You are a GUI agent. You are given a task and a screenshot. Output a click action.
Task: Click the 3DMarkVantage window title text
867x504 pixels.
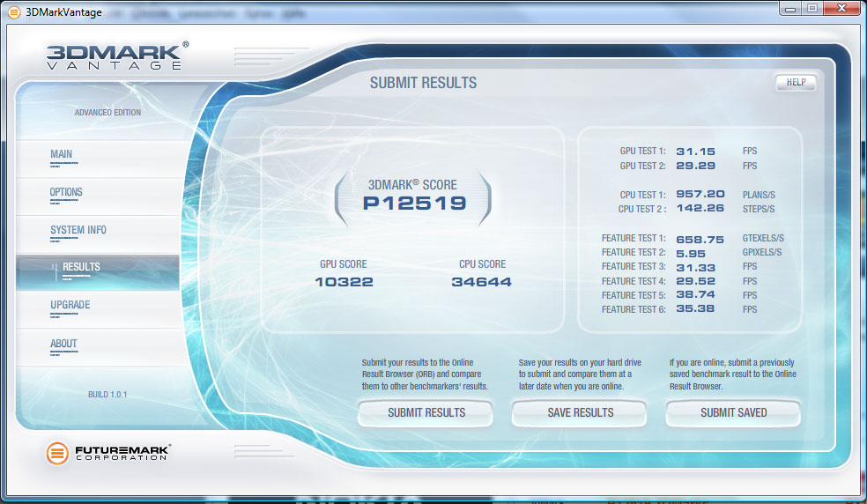(x=63, y=12)
